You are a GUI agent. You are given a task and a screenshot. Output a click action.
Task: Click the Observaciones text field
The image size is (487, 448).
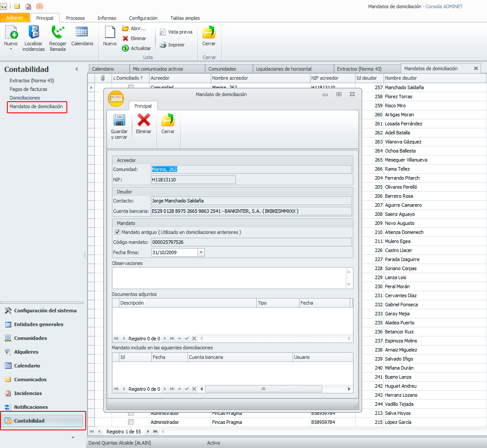click(x=229, y=278)
